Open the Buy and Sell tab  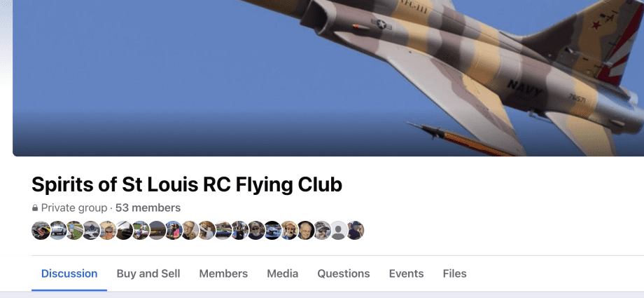[x=148, y=273]
